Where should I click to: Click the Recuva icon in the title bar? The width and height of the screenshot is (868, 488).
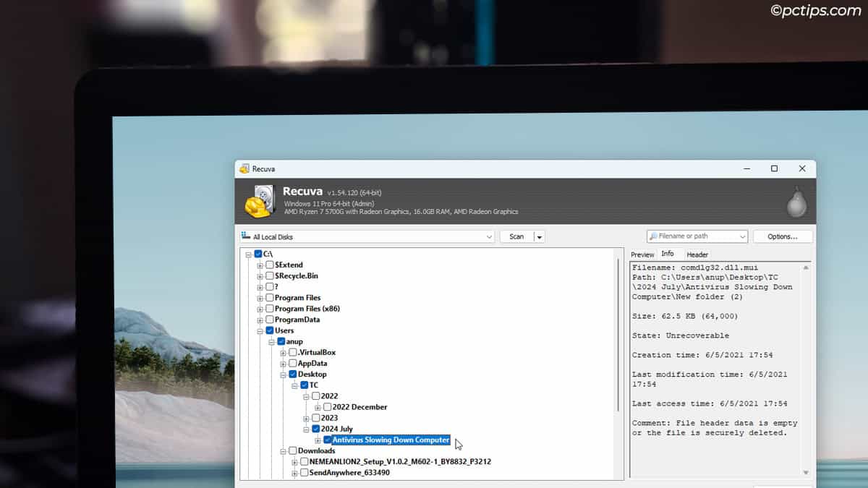tap(244, 168)
